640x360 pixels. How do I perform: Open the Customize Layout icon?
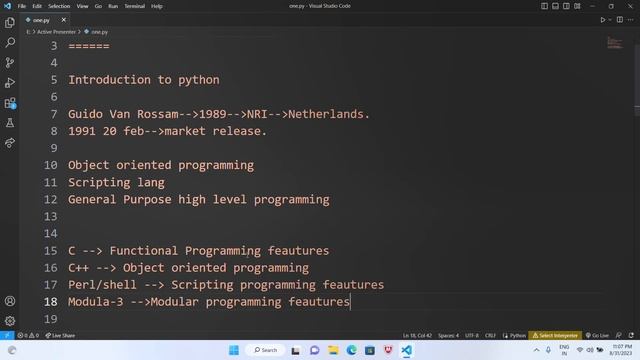point(578,6)
